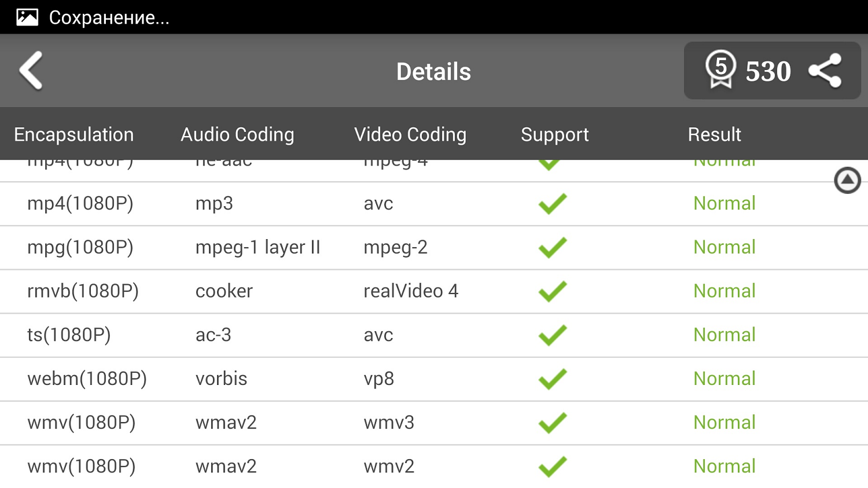868x488 pixels.
Task: Select the Encapsulation column header
Action: tap(74, 134)
